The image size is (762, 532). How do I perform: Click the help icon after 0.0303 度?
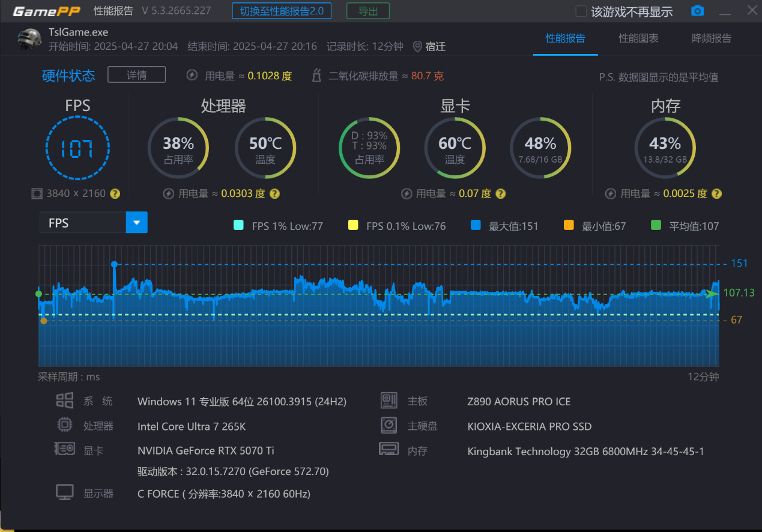tap(274, 193)
